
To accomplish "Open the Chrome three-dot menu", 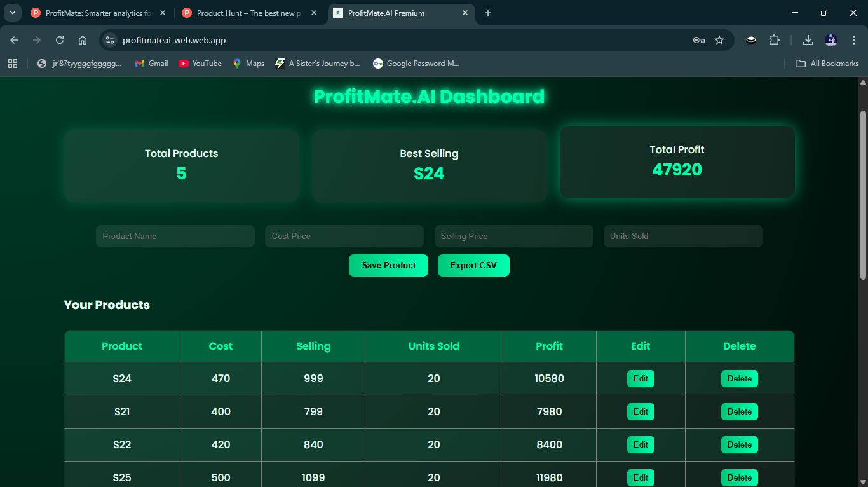I will 854,39.
